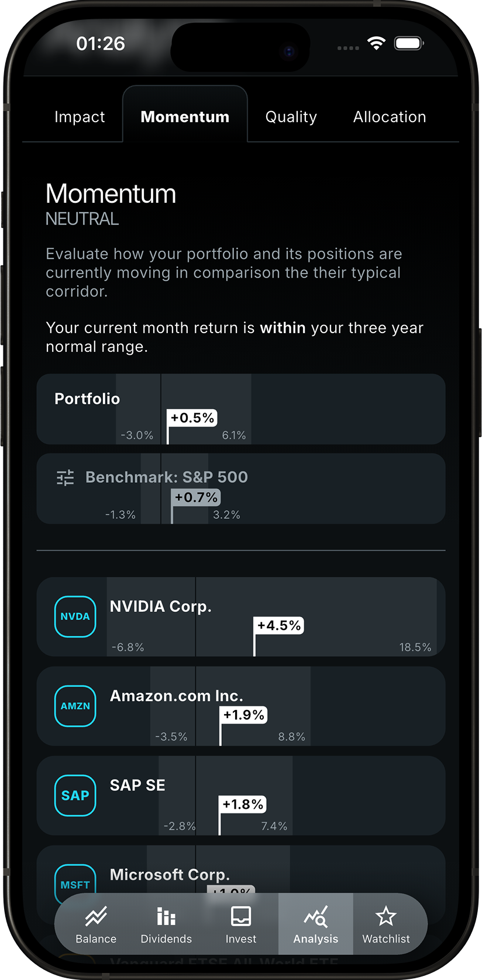Switch to the Quality tab
This screenshot has height=980, width=482.
[x=291, y=116]
